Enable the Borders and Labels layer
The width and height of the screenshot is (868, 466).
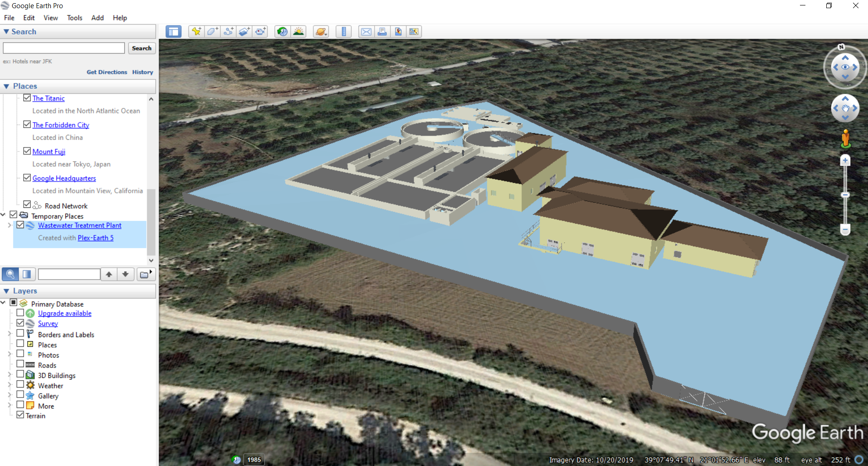pos(20,333)
